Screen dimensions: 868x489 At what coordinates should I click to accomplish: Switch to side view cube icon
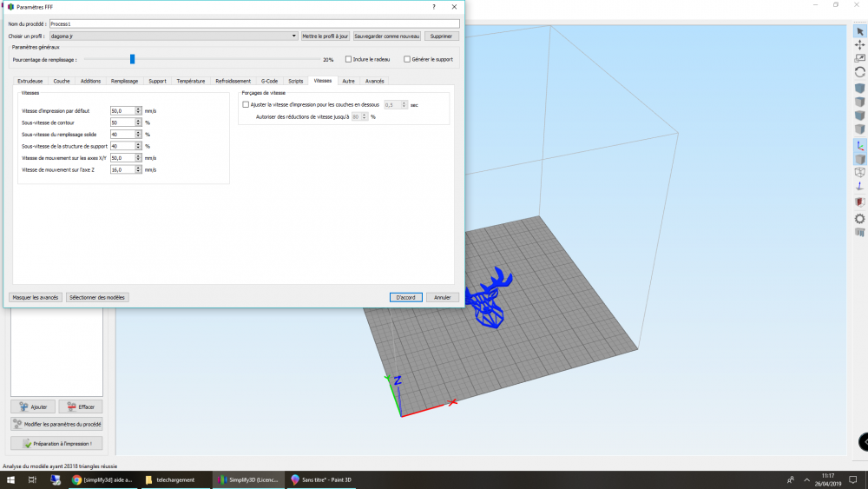pyautogui.click(x=859, y=129)
